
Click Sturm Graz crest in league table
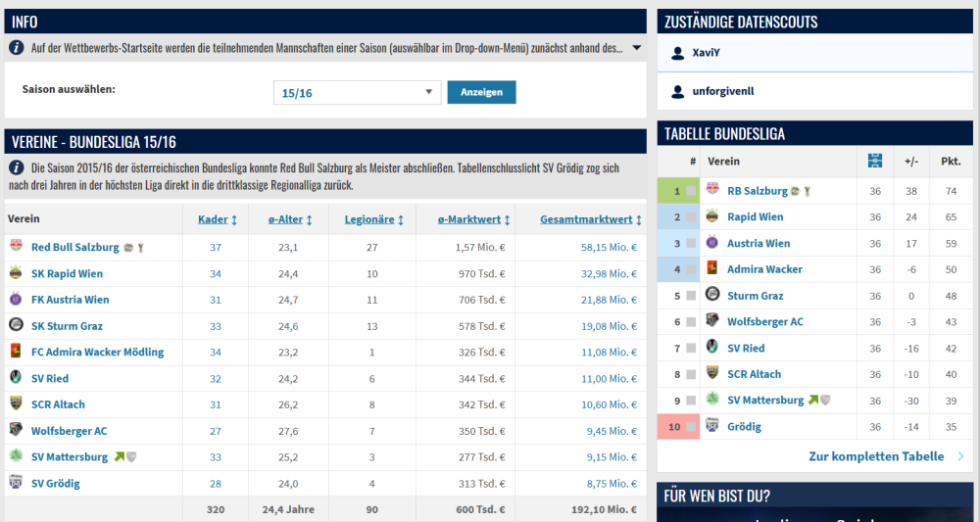[x=712, y=295]
